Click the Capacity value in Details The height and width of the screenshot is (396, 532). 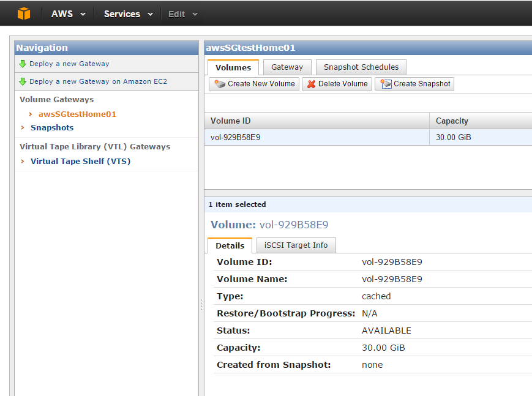pos(383,348)
